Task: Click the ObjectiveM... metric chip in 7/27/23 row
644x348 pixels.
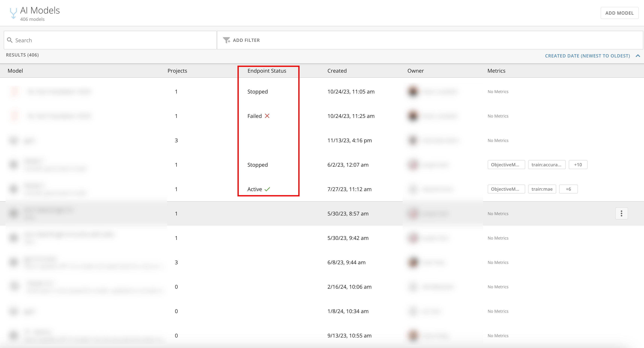Action: click(x=506, y=189)
